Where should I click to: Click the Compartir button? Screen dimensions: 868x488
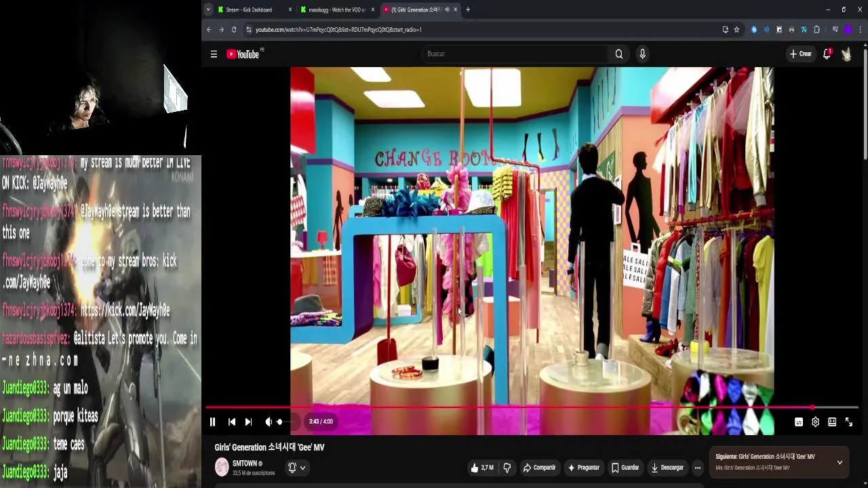(539, 468)
